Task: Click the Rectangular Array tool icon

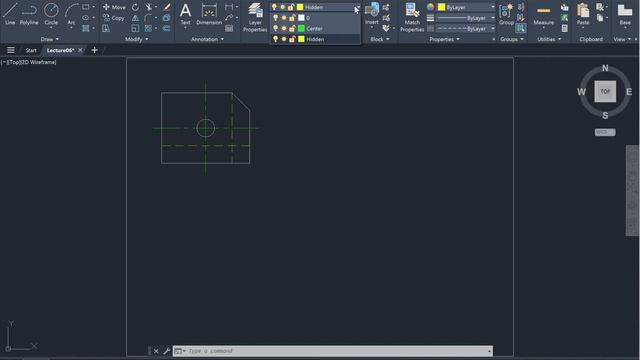Action: point(148,28)
